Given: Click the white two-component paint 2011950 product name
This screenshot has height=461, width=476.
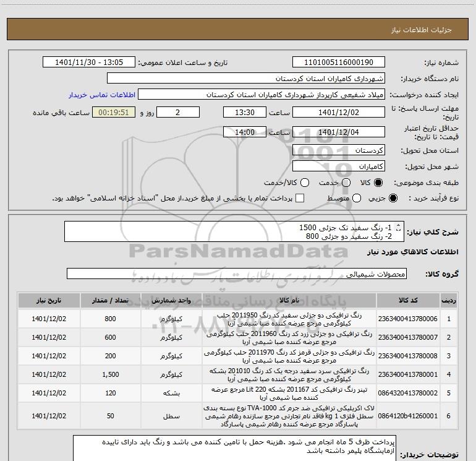Looking at the screenshot, I should [x=289, y=319].
